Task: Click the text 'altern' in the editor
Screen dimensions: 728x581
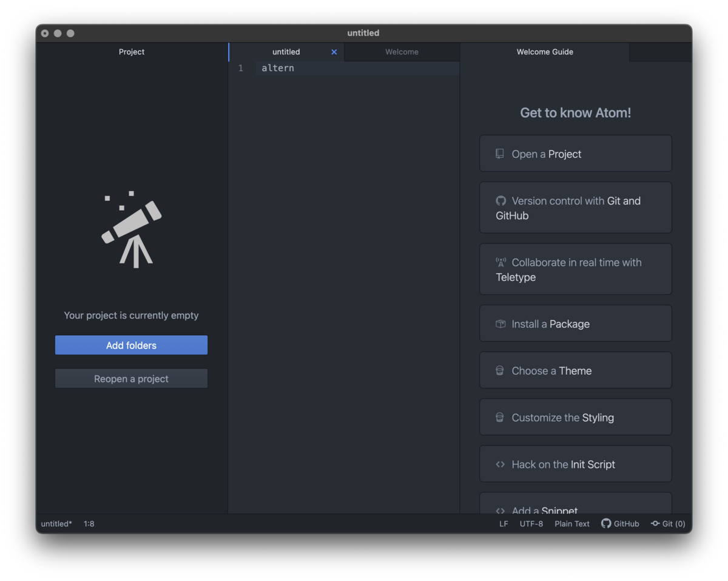Action: pos(278,68)
